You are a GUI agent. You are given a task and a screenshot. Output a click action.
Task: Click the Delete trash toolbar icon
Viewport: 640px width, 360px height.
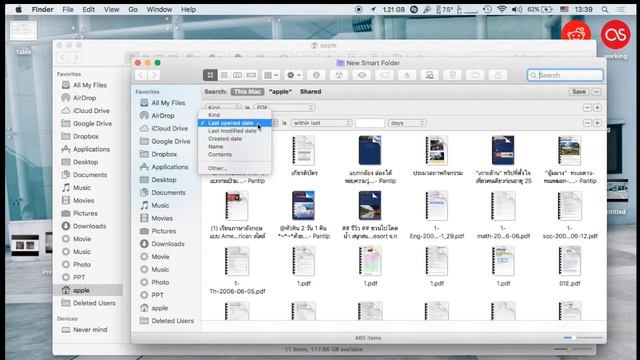click(452, 75)
